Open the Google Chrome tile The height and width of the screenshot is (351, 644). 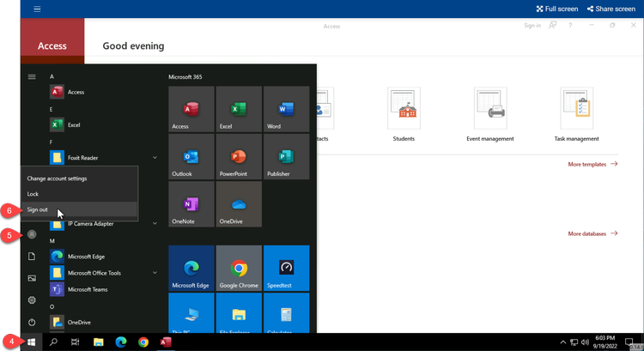(x=239, y=268)
